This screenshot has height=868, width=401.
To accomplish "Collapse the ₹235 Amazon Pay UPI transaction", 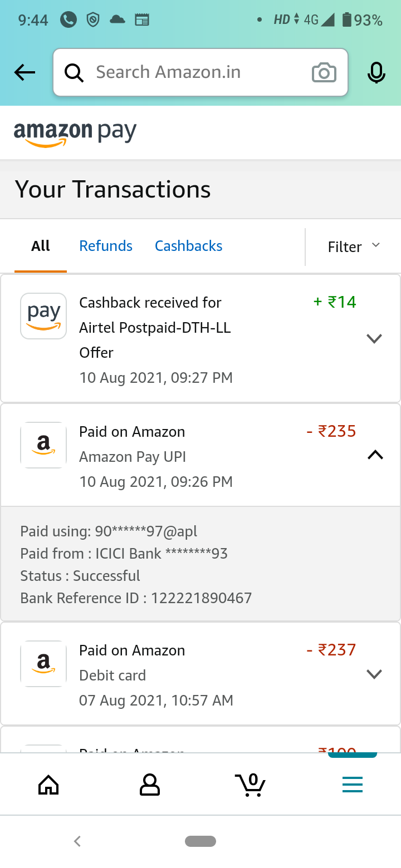I will tap(375, 455).
